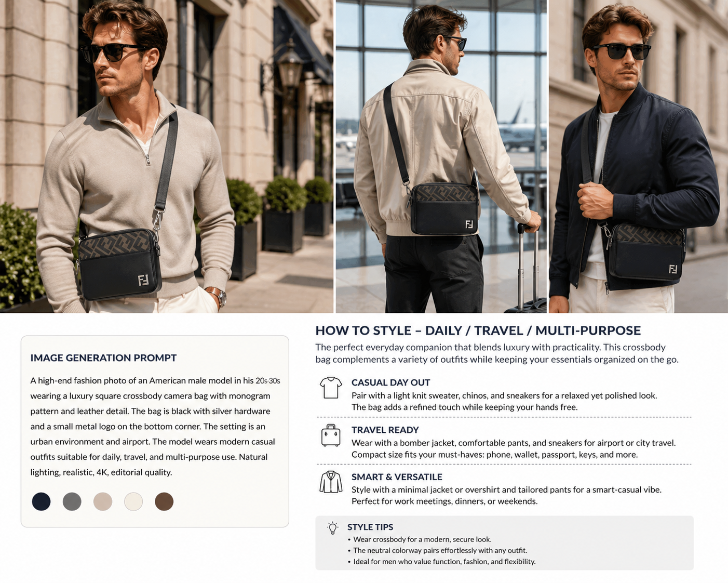Click the lightbulb icon beside Style Tips
This screenshot has height=583, width=728.
[x=333, y=528]
